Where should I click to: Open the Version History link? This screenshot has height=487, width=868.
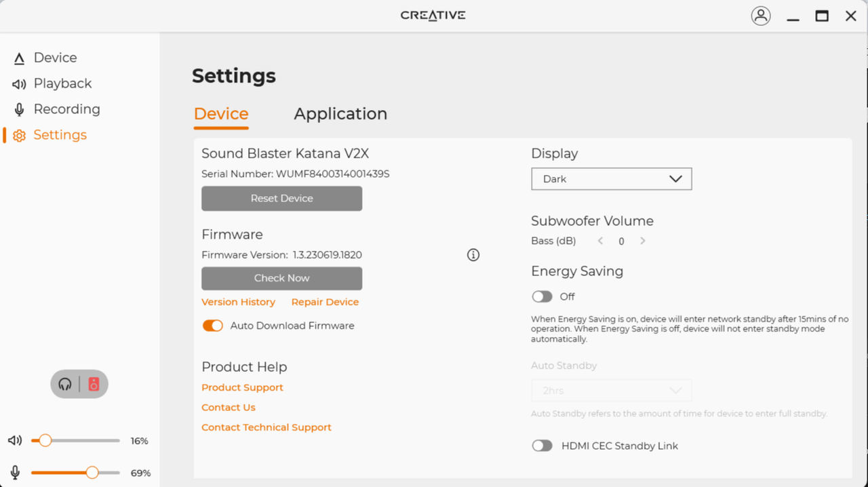tap(238, 302)
